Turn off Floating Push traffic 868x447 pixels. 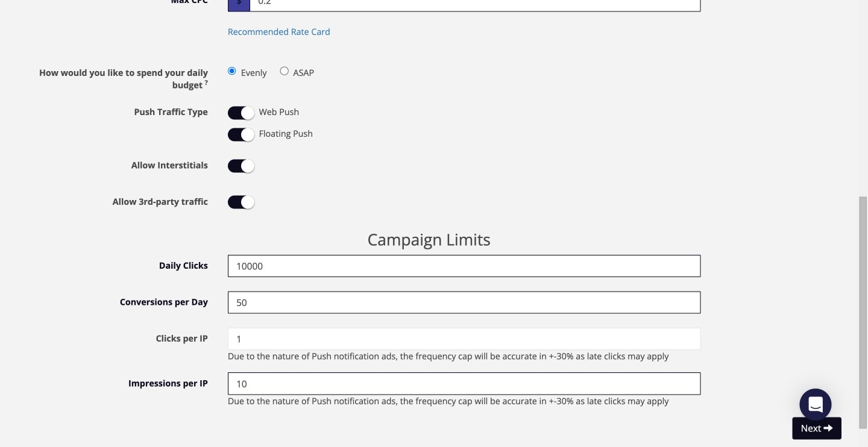click(x=241, y=134)
